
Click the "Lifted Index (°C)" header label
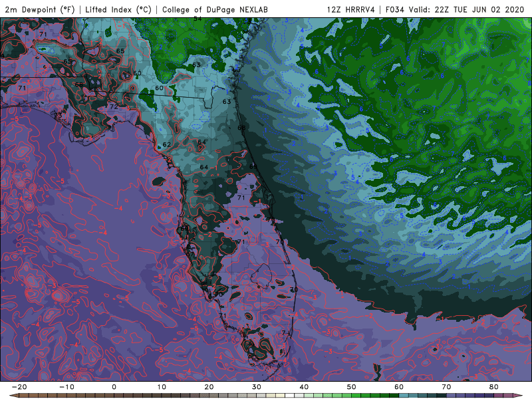[118, 9]
